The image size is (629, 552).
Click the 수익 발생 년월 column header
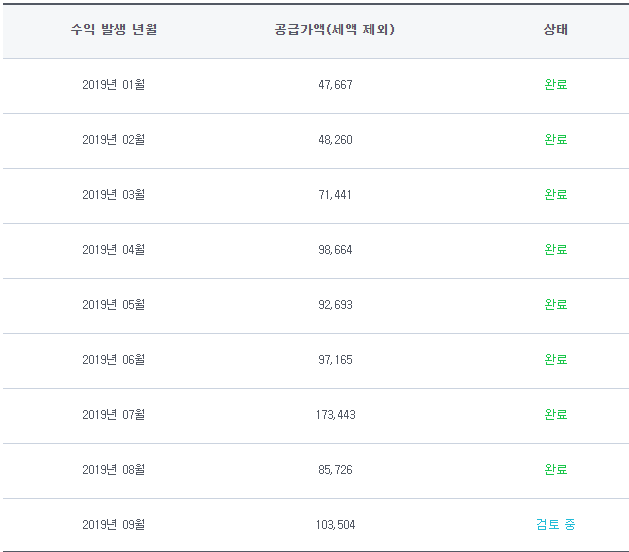114,30
